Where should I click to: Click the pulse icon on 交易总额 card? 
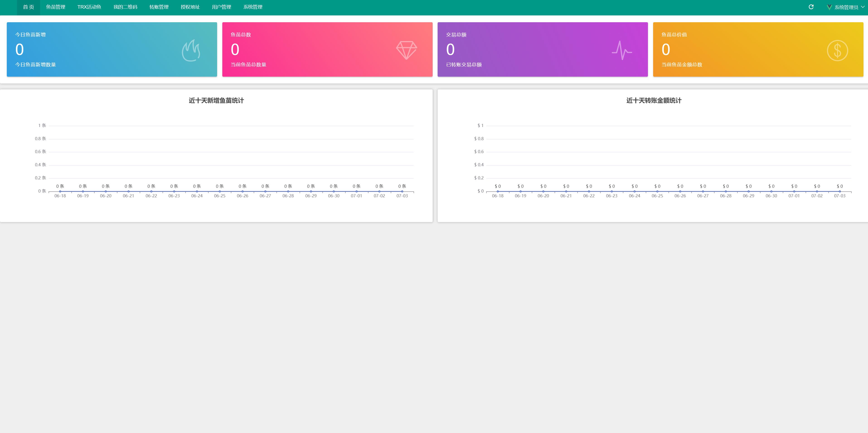coord(622,51)
